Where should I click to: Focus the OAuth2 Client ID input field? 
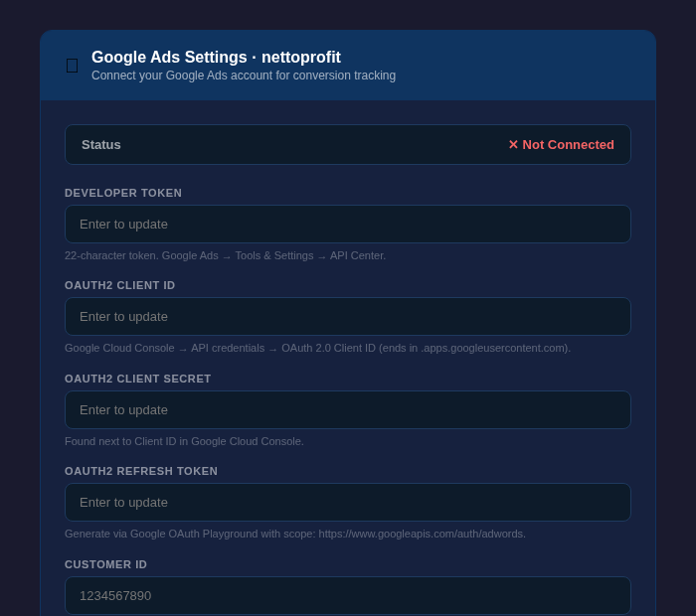click(x=348, y=316)
